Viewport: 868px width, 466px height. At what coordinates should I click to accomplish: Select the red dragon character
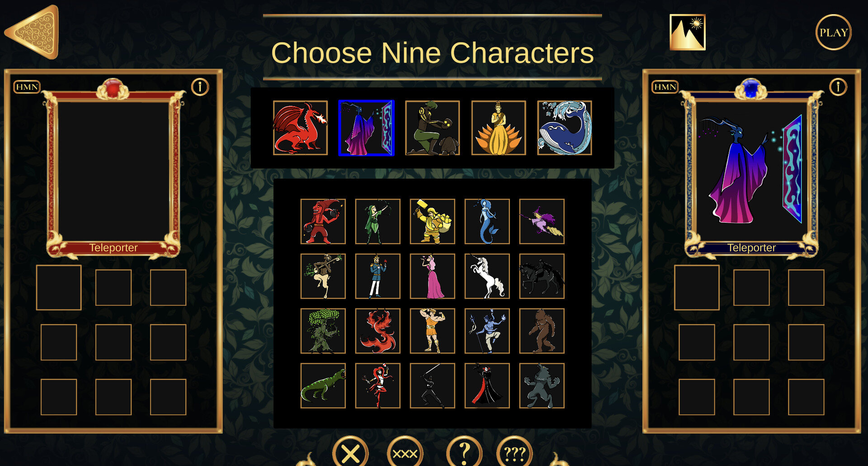[300, 128]
